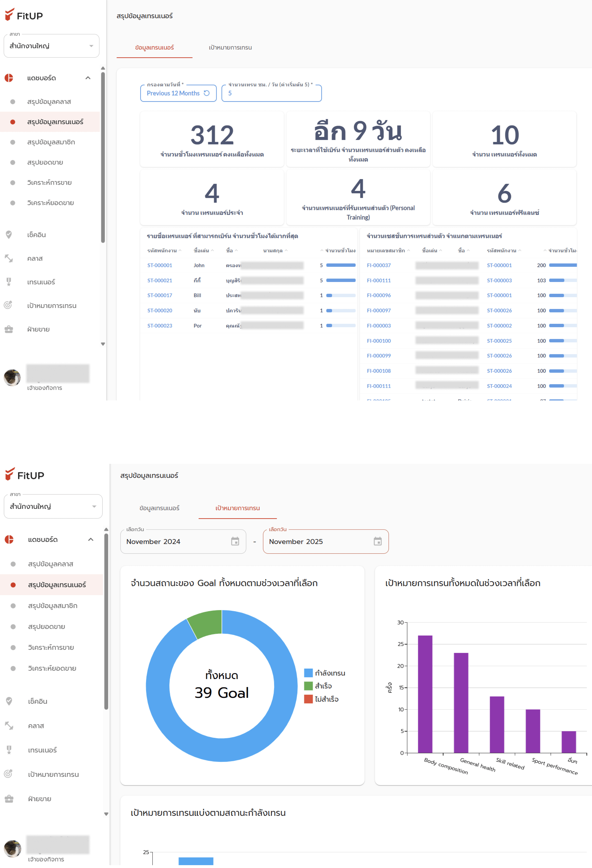The height and width of the screenshot is (868, 592).
Task: Switch to the เป้าหมายการเทรน tab
Action: (230, 48)
